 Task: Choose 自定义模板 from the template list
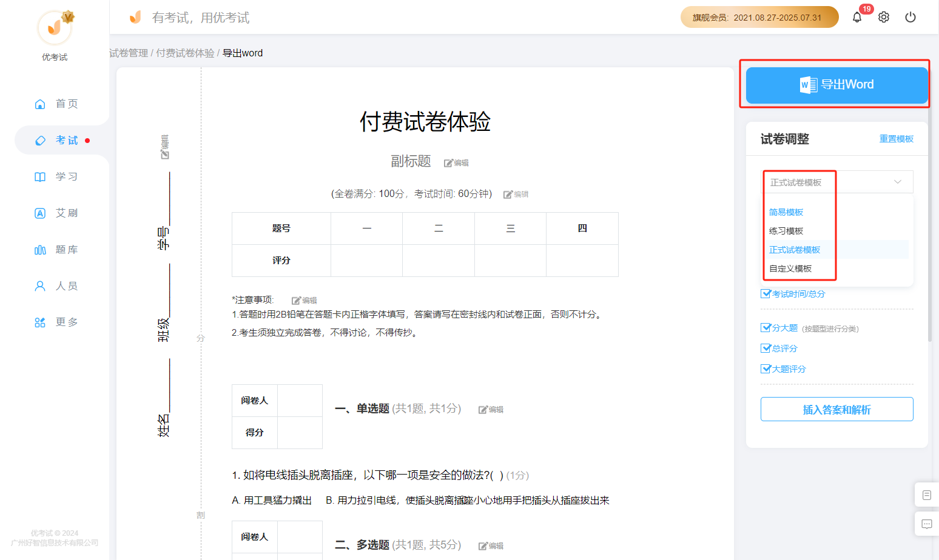[x=790, y=268]
